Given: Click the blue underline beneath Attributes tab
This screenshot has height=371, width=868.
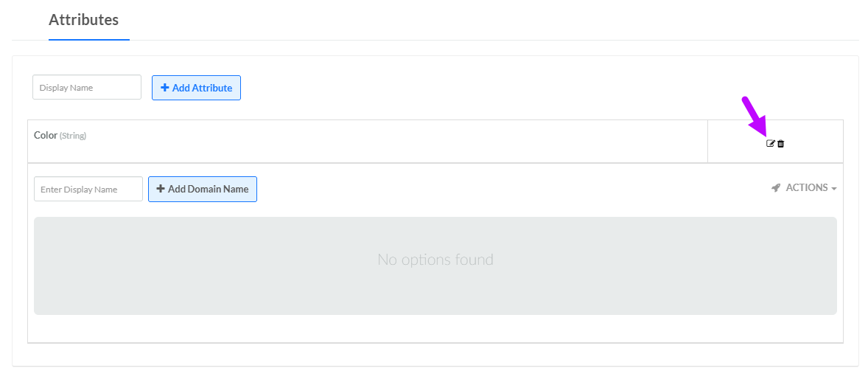Looking at the screenshot, I should coord(88,39).
